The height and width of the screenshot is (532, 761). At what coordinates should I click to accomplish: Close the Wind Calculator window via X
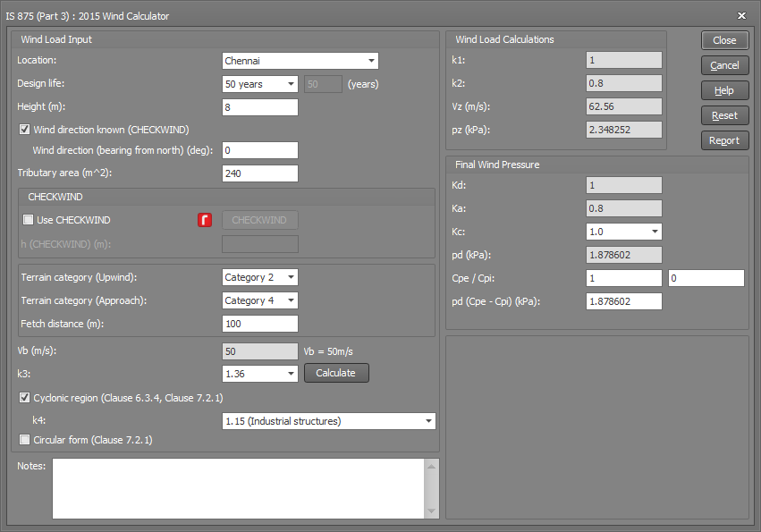tap(741, 15)
